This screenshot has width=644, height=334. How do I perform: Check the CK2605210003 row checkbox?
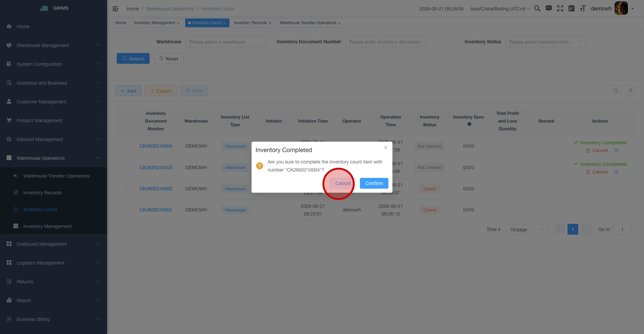pos(126,167)
